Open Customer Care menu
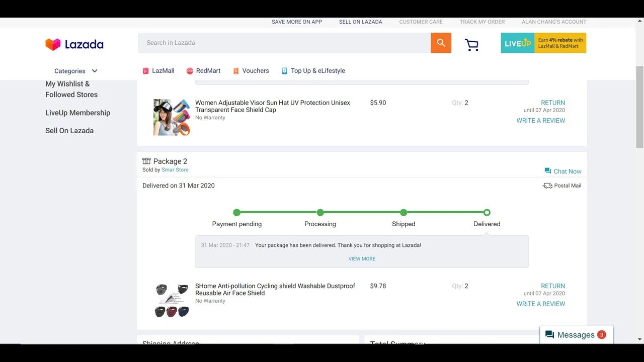Screen dimensions: 644x362 [x=421, y=22]
